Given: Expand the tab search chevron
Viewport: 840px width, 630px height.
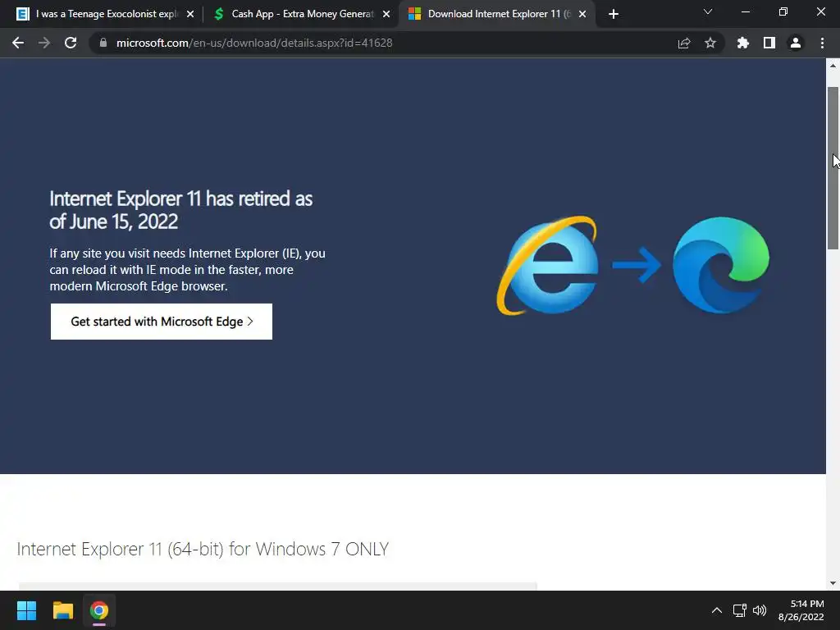Looking at the screenshot, I should tap(708, 11).
